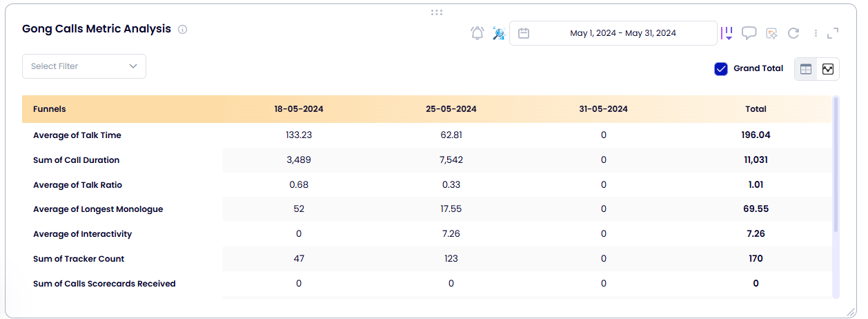Switch to chart view
This screenshot has width=868, height=319.
click(828, 69)
